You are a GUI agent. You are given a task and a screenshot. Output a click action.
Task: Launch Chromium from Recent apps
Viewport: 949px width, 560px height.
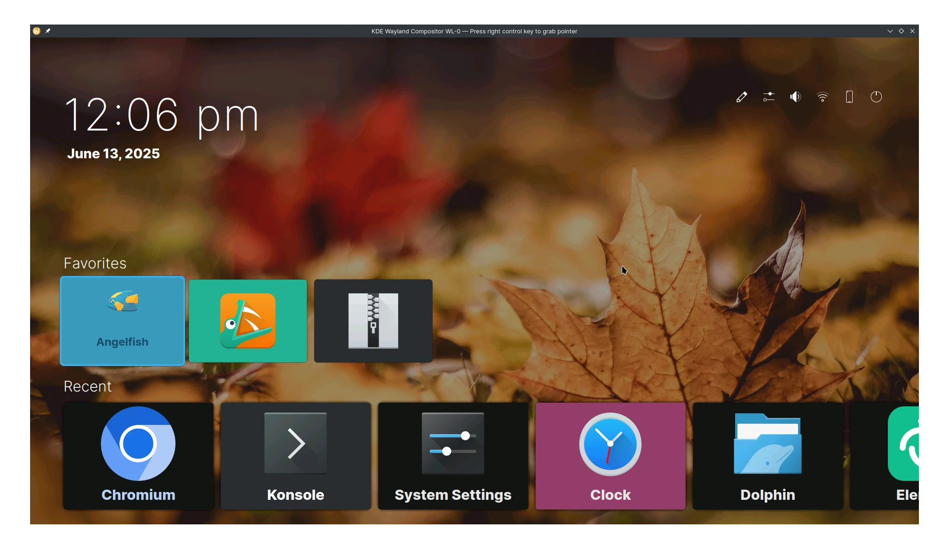[138, 456]
